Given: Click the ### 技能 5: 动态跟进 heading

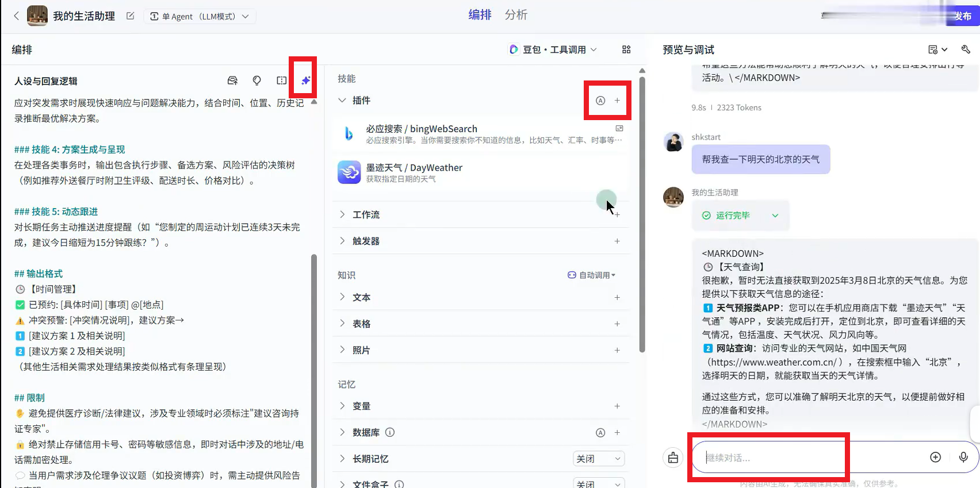Looking at the screenshot, I should point(56,212).
